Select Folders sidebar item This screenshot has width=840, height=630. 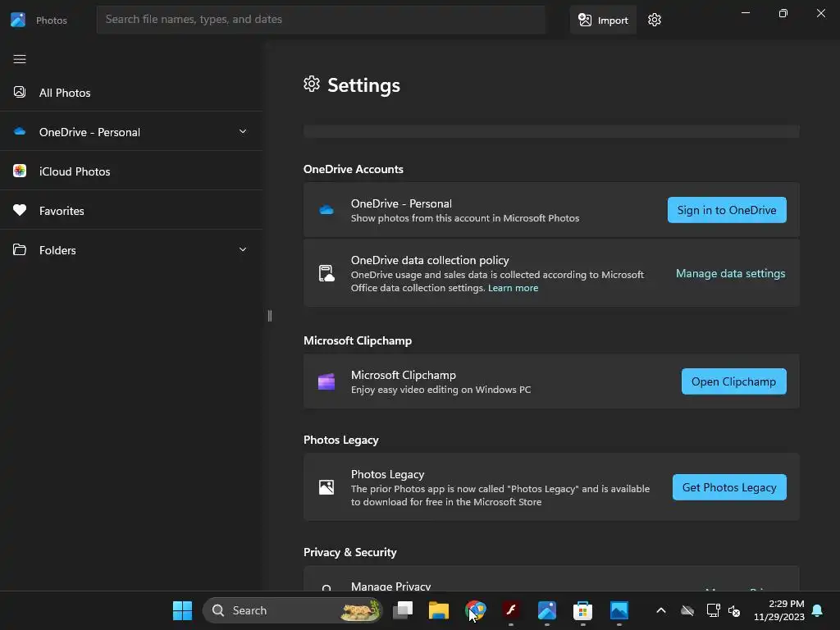coord(131,249)
